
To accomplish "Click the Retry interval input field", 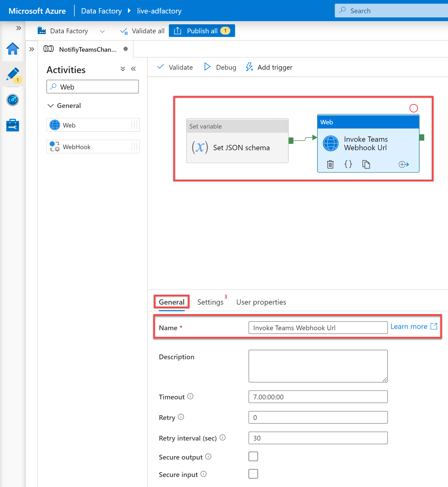I will [x=318, y=438].
